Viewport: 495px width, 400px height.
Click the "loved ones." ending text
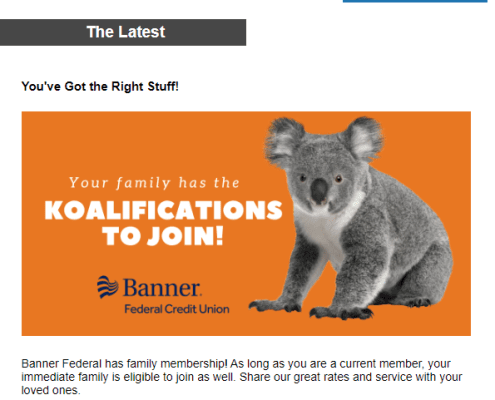click(51, 390)
